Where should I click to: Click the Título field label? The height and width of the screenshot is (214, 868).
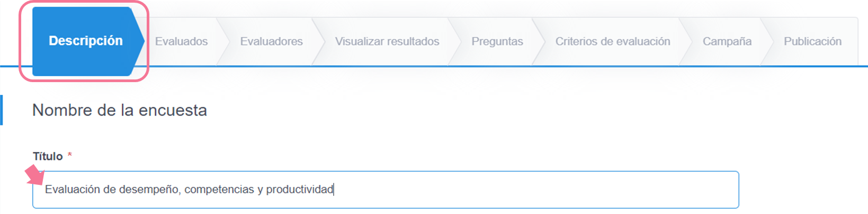click(x=48, y=156)
